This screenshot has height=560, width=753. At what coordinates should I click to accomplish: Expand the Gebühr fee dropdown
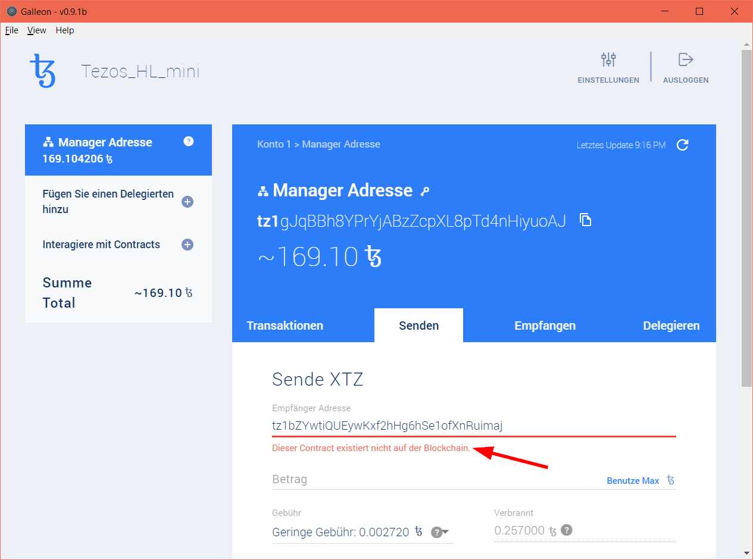pos(445,532)
